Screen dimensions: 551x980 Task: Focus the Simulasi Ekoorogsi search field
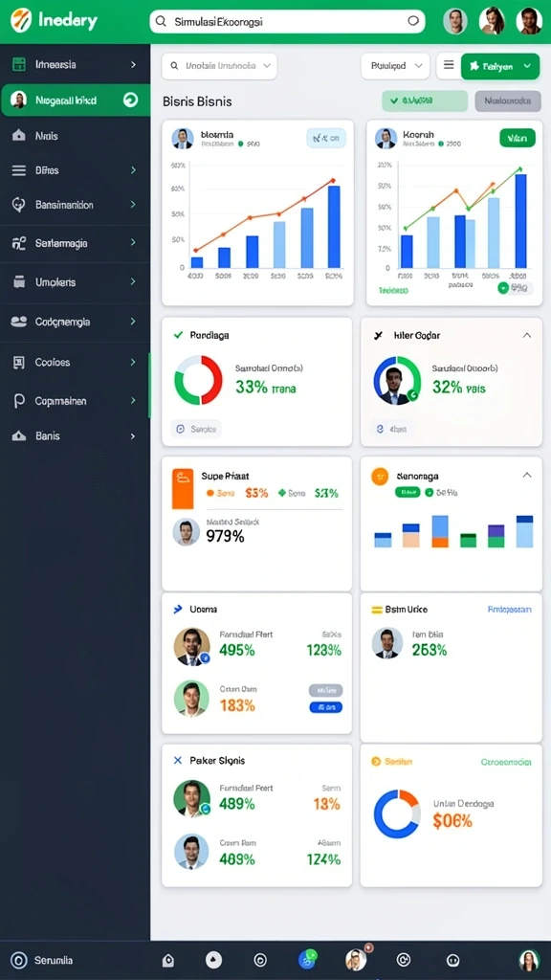point(287,21)
